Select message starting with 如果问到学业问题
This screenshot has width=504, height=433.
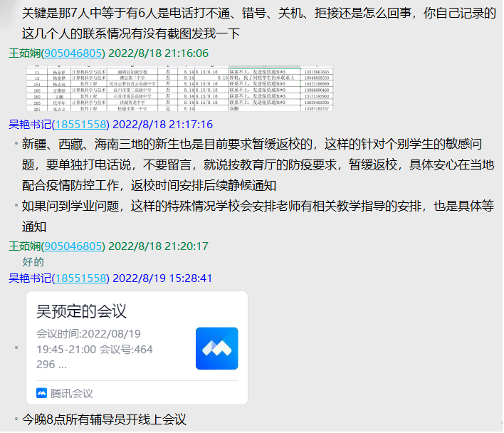[258, 216]
